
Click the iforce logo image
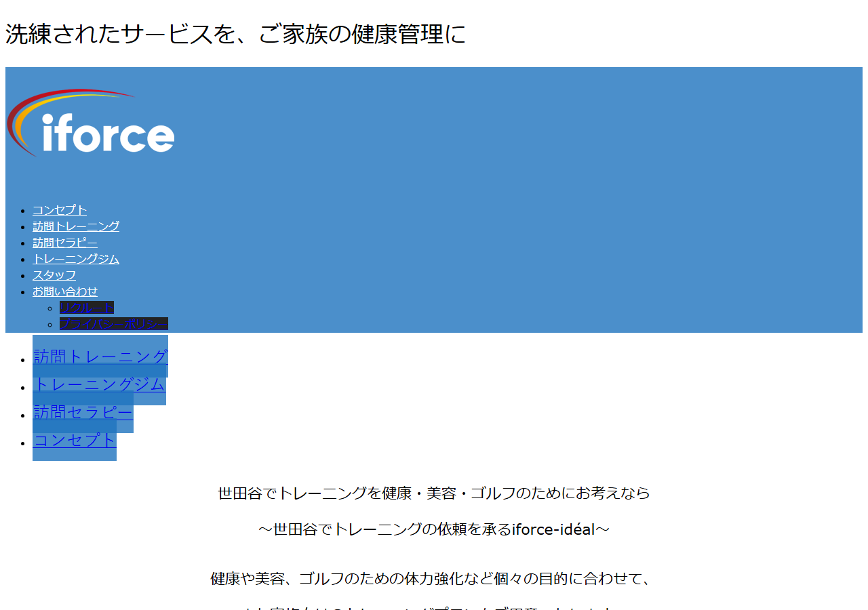pyautogui.click(x=90, y=123)
